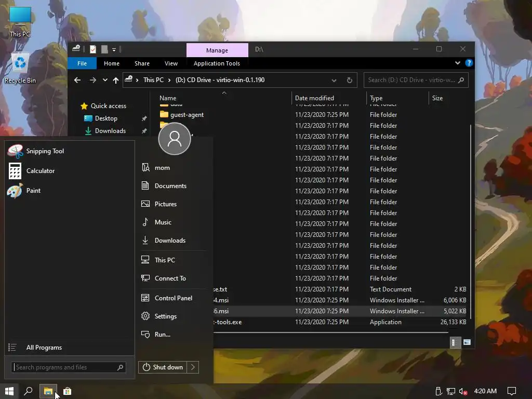Open network status tray icon

(x=450, y=391)
